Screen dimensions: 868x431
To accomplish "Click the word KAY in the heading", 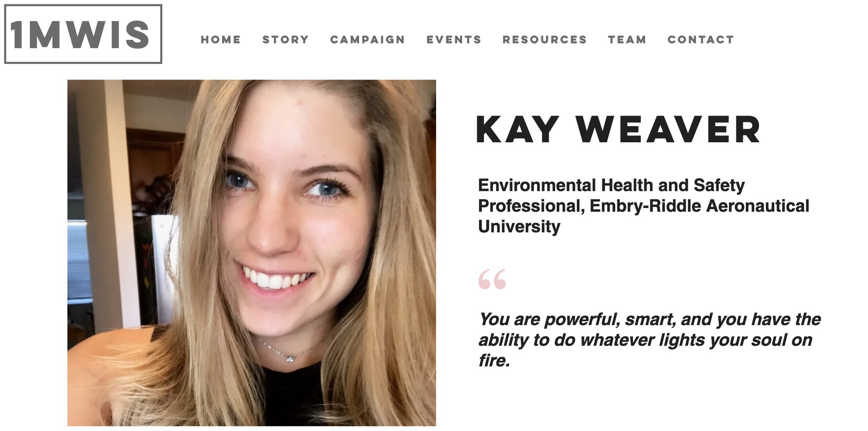I will [x=518, y=130].
